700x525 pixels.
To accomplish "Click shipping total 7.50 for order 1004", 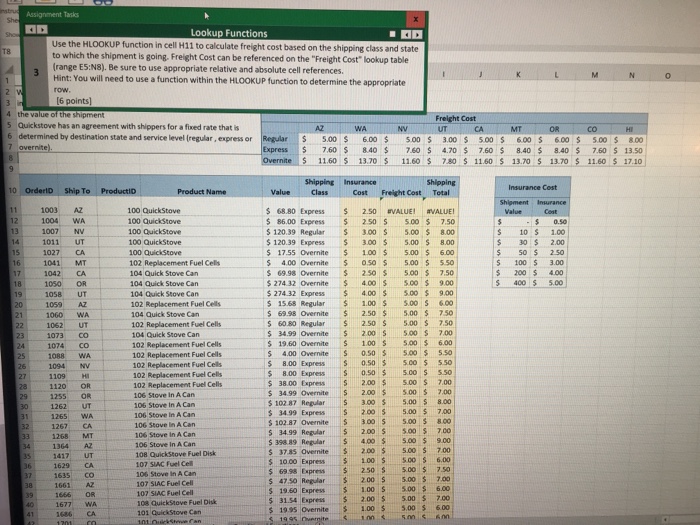I will [x=441, y=221].
